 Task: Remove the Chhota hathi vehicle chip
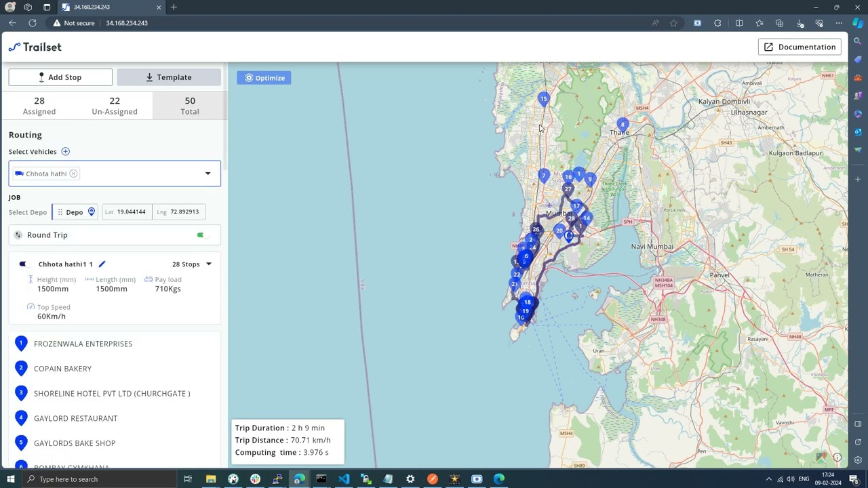73,174
